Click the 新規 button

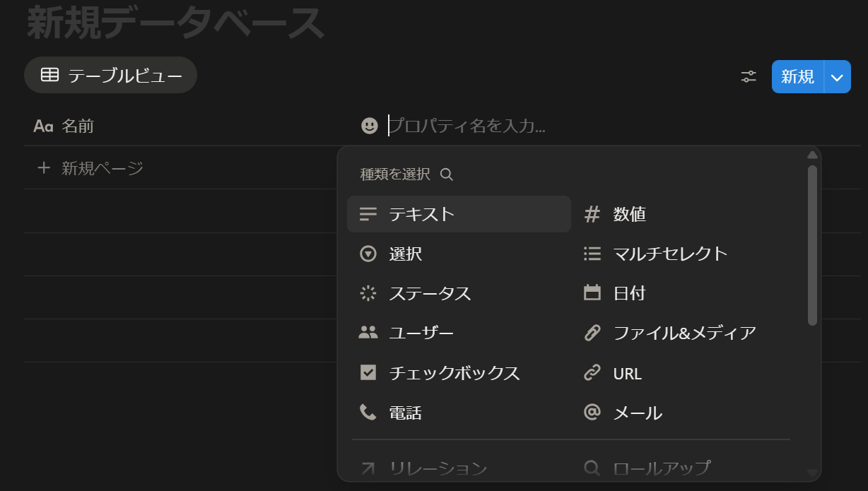[x=797, y=76]
